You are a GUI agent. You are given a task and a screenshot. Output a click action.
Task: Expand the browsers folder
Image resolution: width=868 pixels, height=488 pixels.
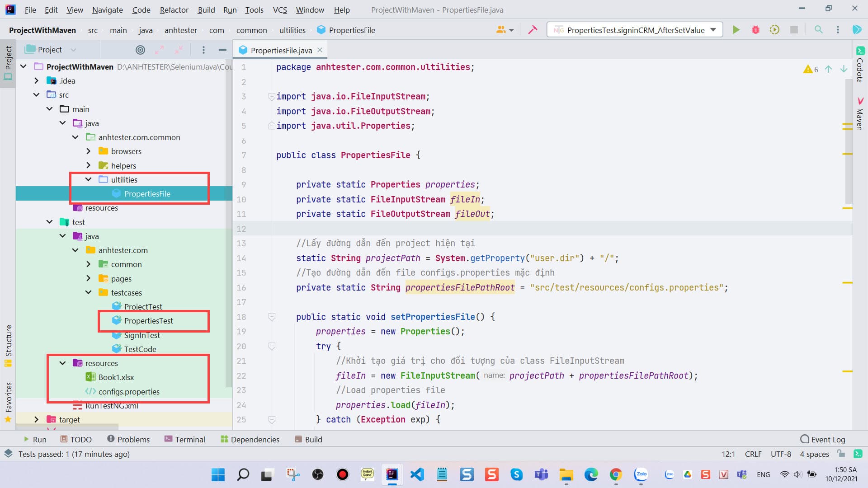(89, 151)
